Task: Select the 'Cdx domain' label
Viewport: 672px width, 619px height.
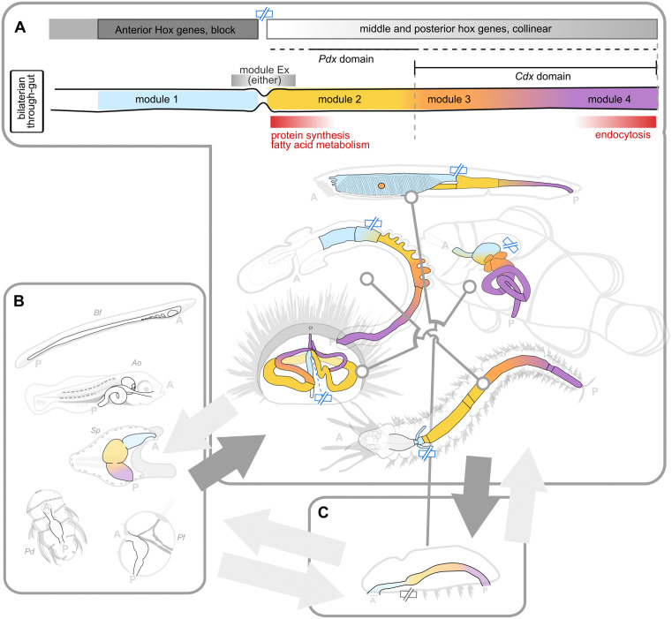Action: click(x=542, y=76)
